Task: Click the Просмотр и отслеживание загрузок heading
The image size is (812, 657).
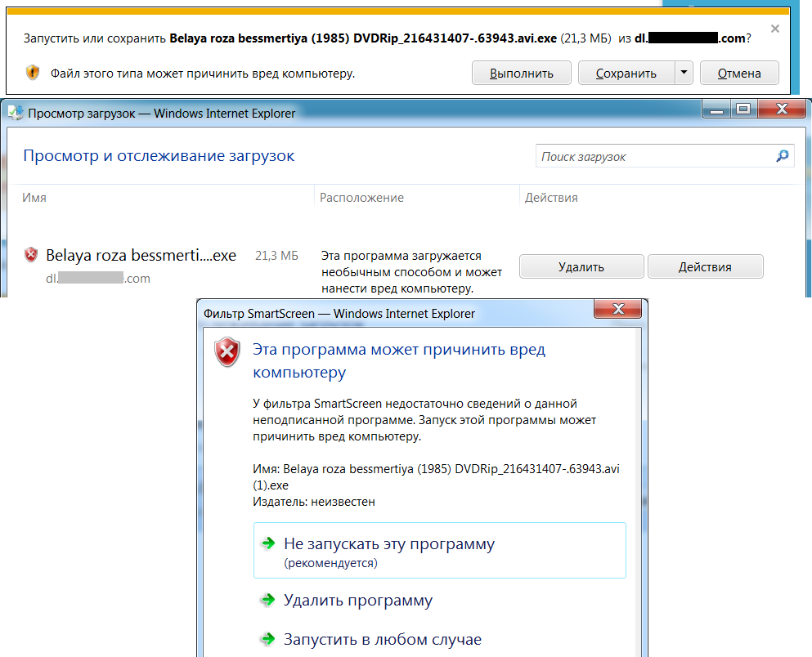Action: tap(159, 156)
